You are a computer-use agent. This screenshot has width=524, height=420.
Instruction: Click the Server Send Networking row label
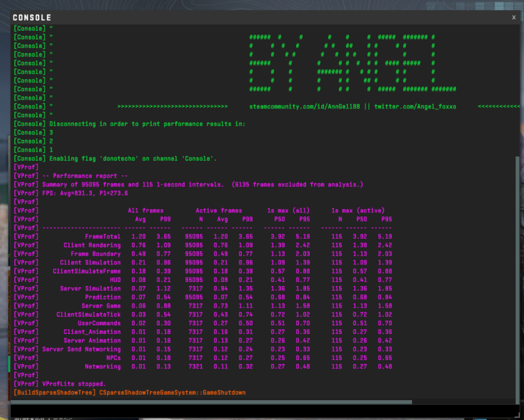(x=81, y=350)
